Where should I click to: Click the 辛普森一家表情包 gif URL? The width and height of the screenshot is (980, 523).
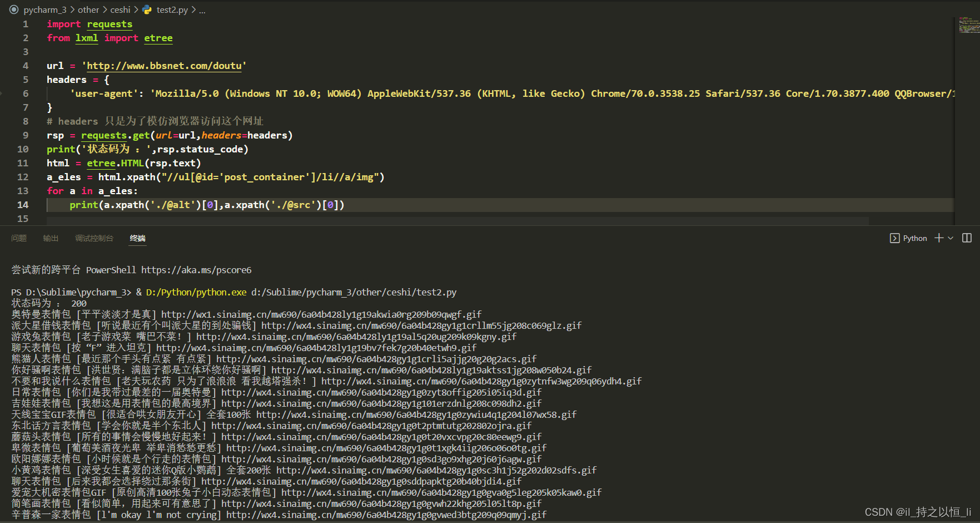386,515
